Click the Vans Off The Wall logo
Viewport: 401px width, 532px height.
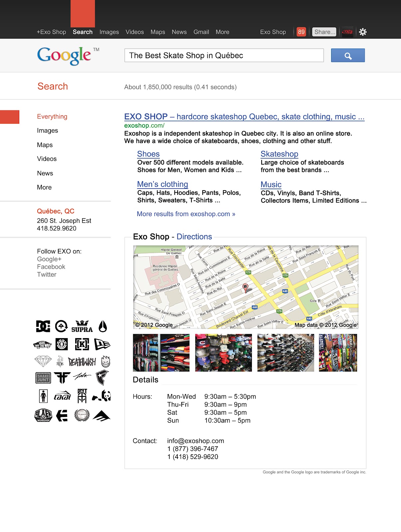pyautogui.click(x=43, y=344)
